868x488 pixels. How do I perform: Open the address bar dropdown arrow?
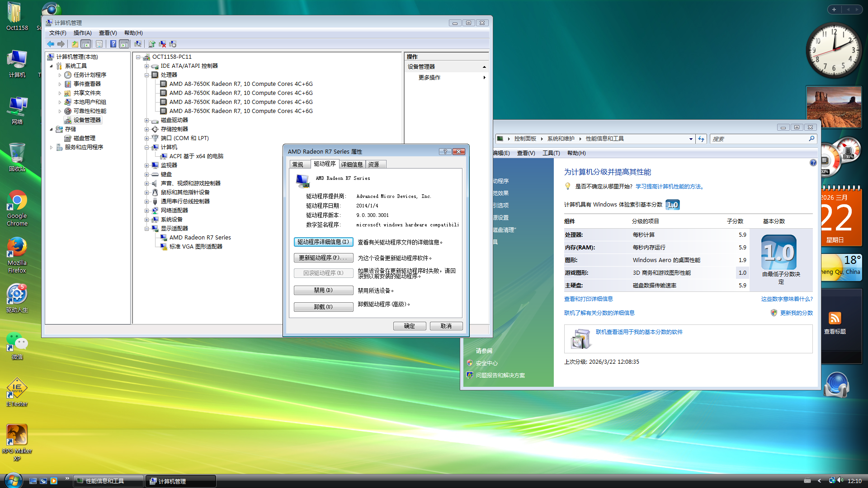(691, 139)
